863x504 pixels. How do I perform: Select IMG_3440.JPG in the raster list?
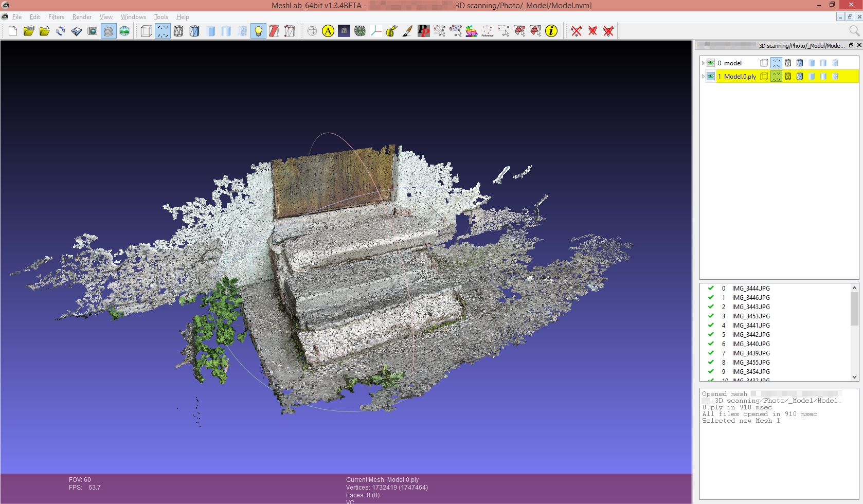click(x=751, y=344)
